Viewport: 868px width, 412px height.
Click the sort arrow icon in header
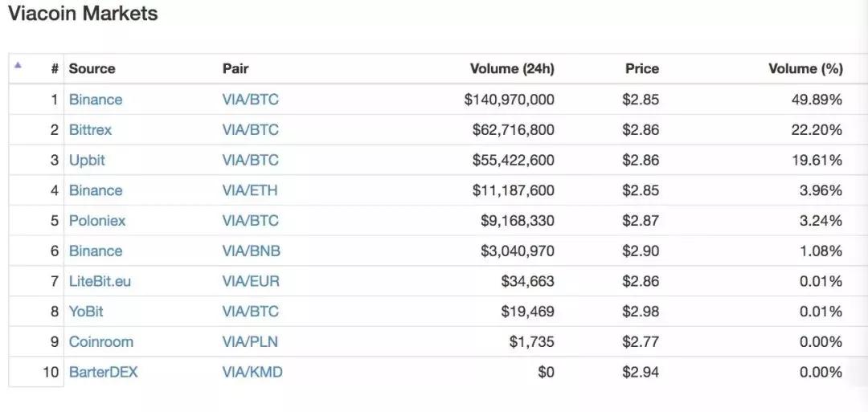click(18, 65)
